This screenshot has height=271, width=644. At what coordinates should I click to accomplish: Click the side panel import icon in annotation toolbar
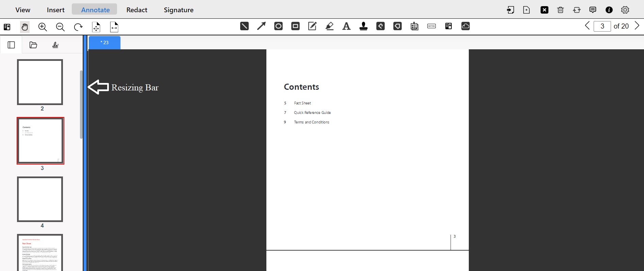coord(448,26)
